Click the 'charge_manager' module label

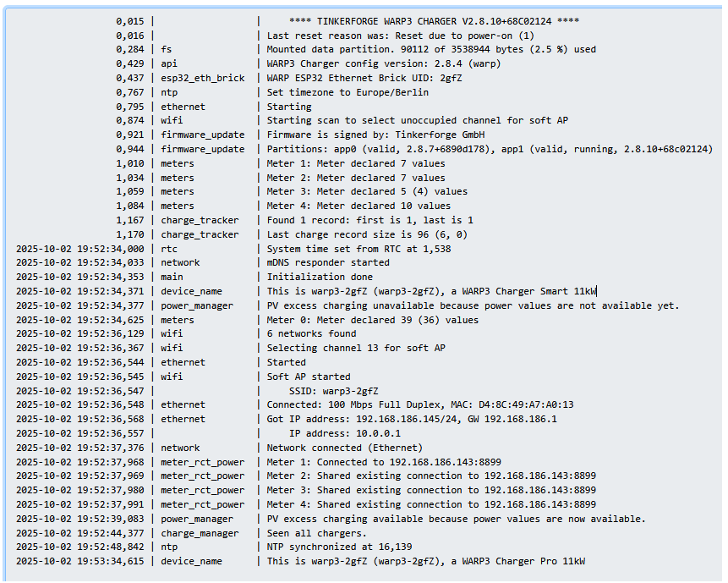point(200,533)
